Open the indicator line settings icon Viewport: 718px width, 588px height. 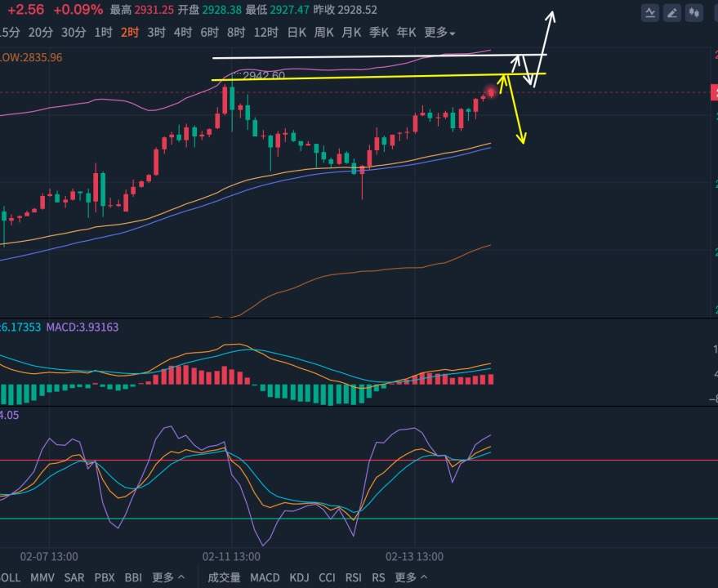point(649,13)
